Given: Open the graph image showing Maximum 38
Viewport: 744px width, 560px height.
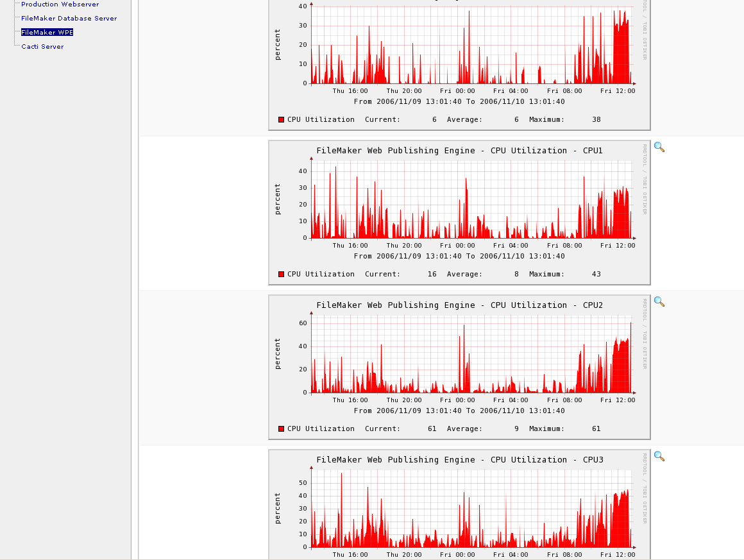Looking at the screenshot, I should pyautogui.click(x=459, y=65).
